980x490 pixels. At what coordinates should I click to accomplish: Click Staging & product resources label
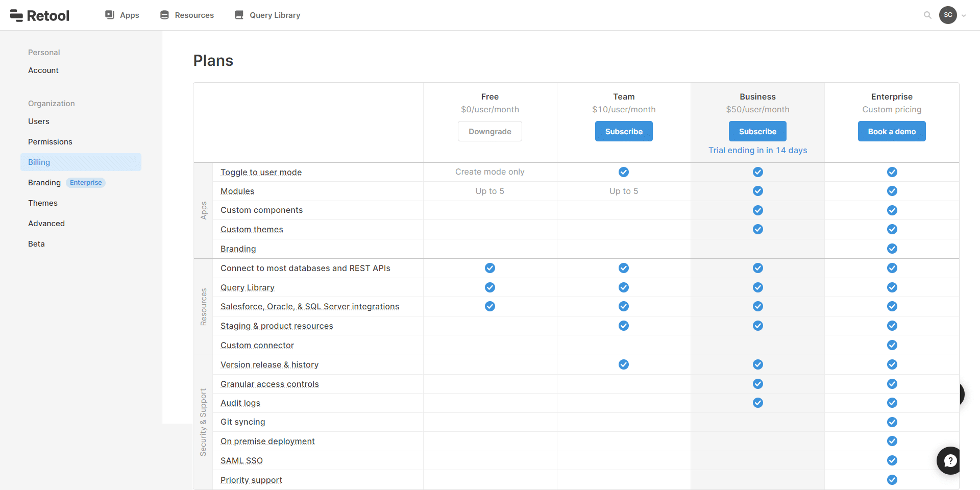tap(277, 326)
